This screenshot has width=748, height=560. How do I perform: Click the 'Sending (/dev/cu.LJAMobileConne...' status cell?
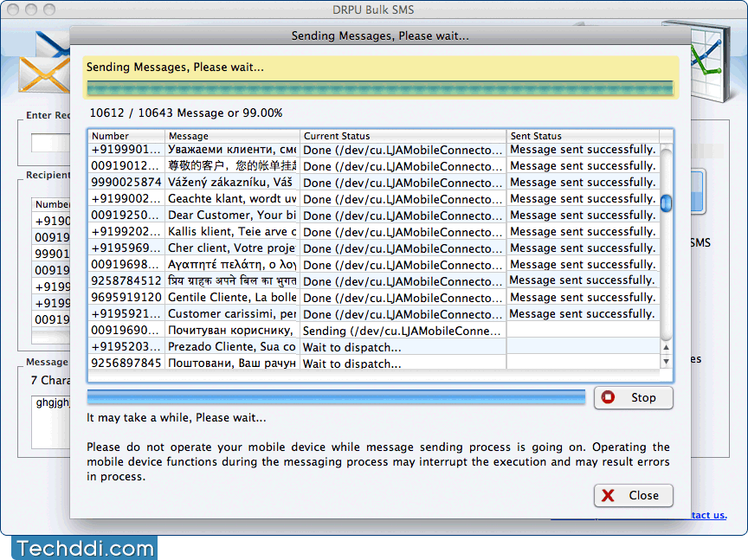[x=402, y=331]
